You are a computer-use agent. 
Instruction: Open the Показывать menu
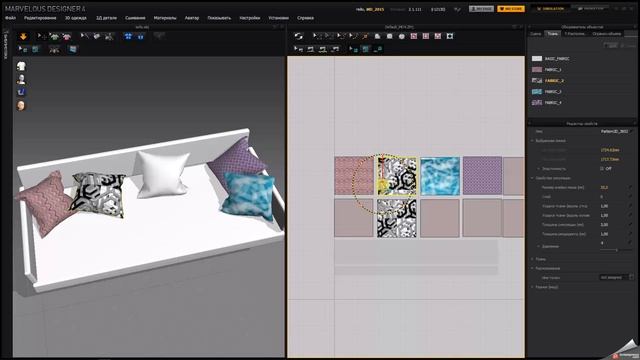coord(219,18)
